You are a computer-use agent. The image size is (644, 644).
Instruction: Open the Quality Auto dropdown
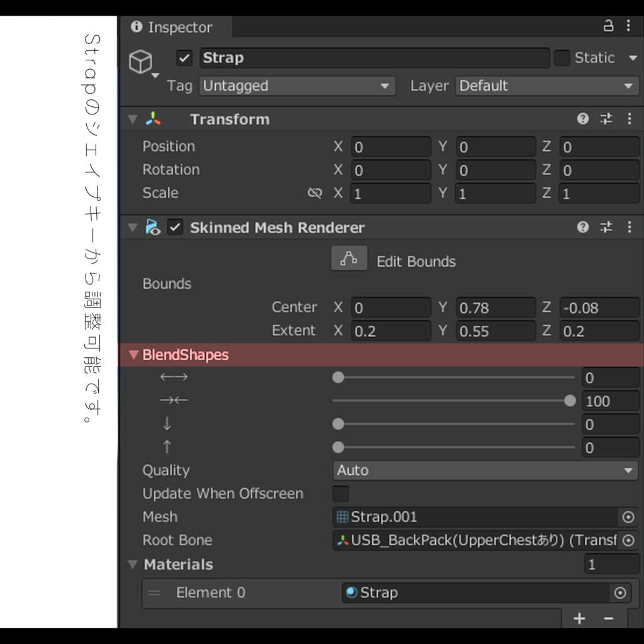click(485, 470)
